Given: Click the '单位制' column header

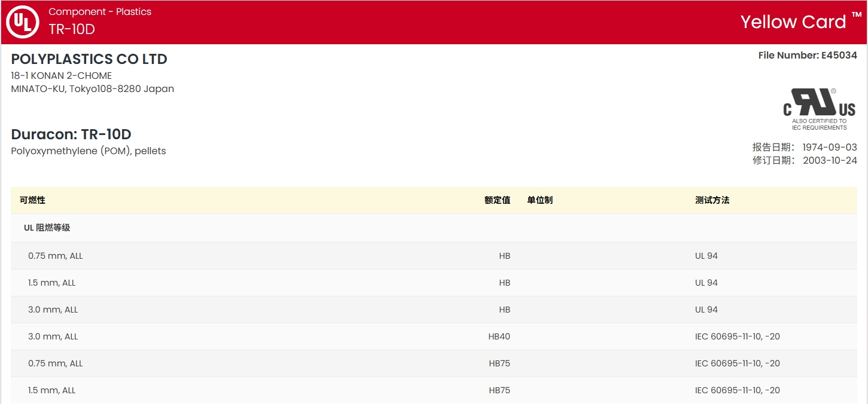Looking at the screenshot, I should click(x=540, y=200).
